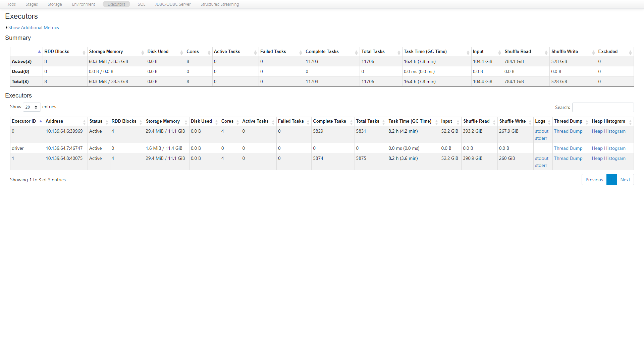Screen dimensions: 644x362
Task: Sort summary table by RDD Blocks column
Action: 57,51
